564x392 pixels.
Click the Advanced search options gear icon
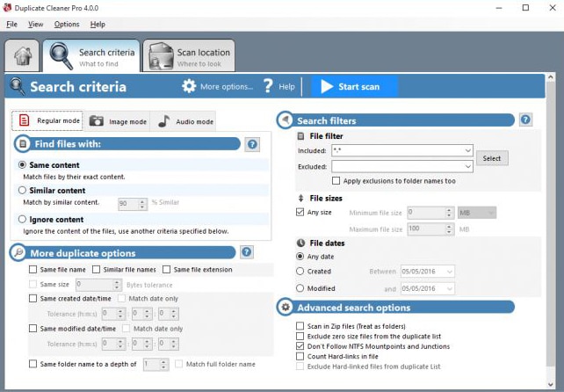pyautogui.click(x=286, y=307)
